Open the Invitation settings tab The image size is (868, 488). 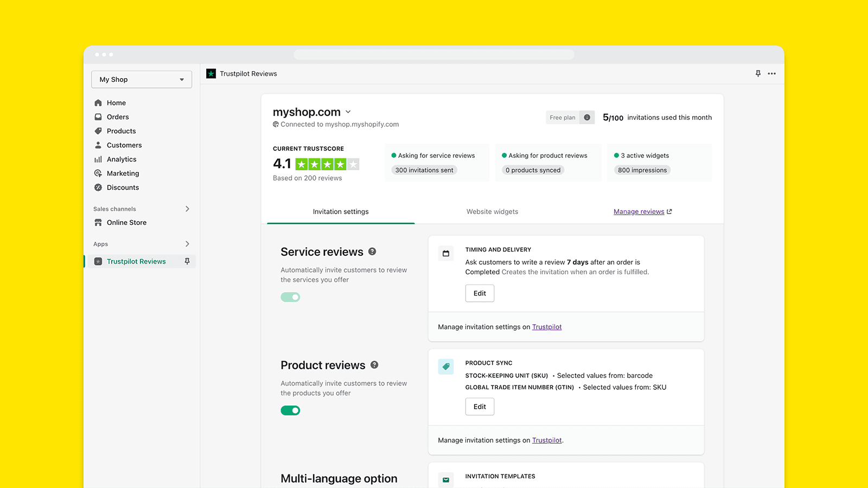[340, 211]
